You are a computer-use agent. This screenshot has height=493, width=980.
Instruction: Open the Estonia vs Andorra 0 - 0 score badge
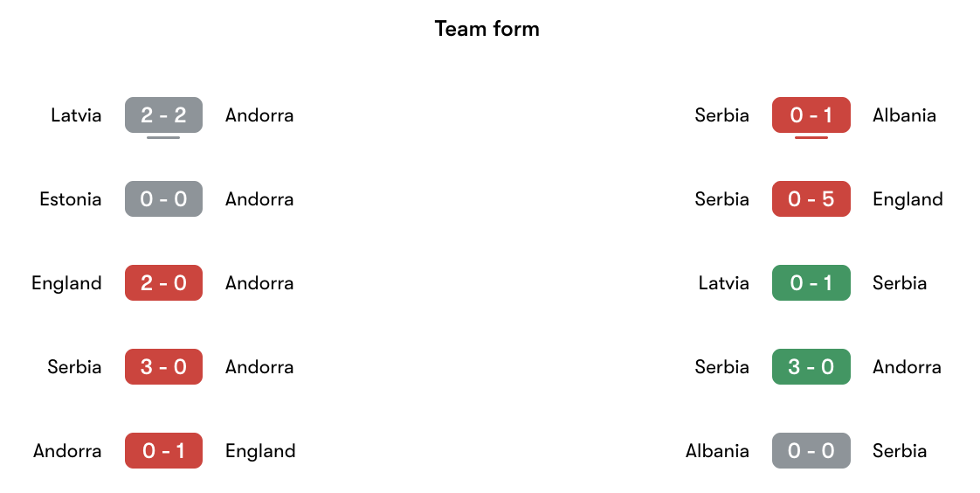[163, 199]
